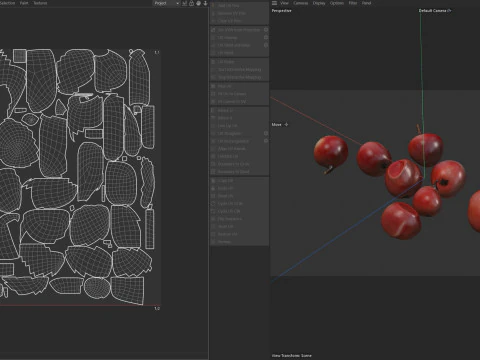
Task: Open the Textures menu in UV editor
Action: (x=40, y=3)
